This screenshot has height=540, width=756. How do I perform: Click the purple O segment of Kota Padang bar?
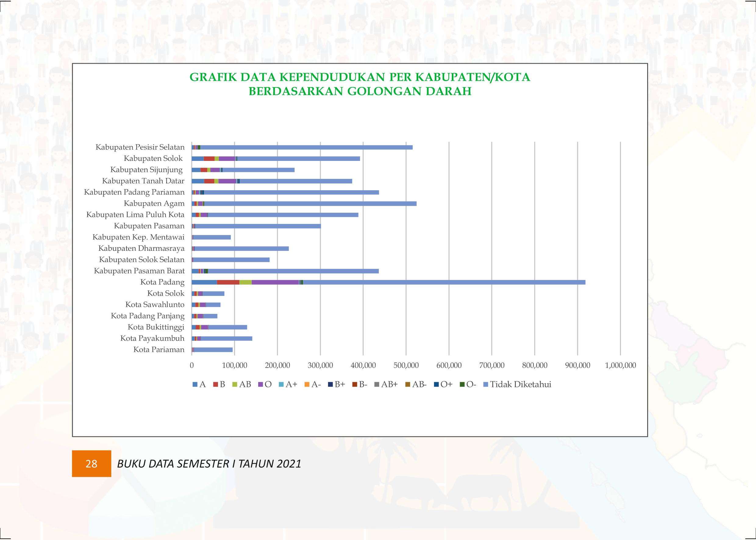[x=275, y=282]
